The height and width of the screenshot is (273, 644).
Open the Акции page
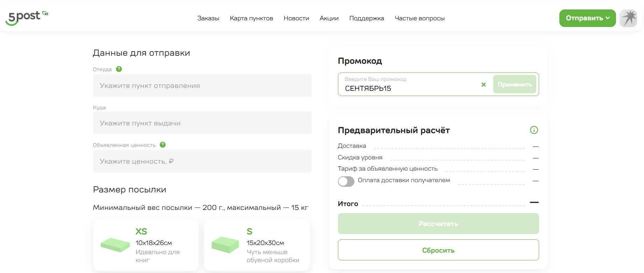pos(329,18)
